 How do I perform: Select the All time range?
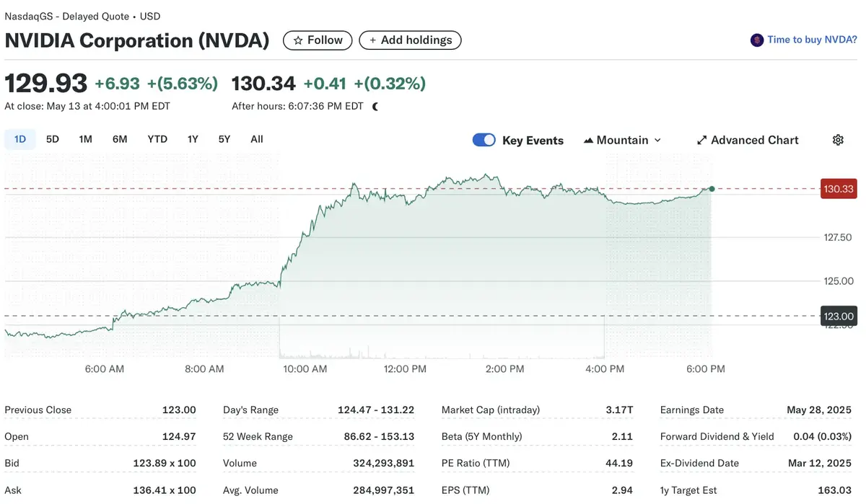click(257, 139)
